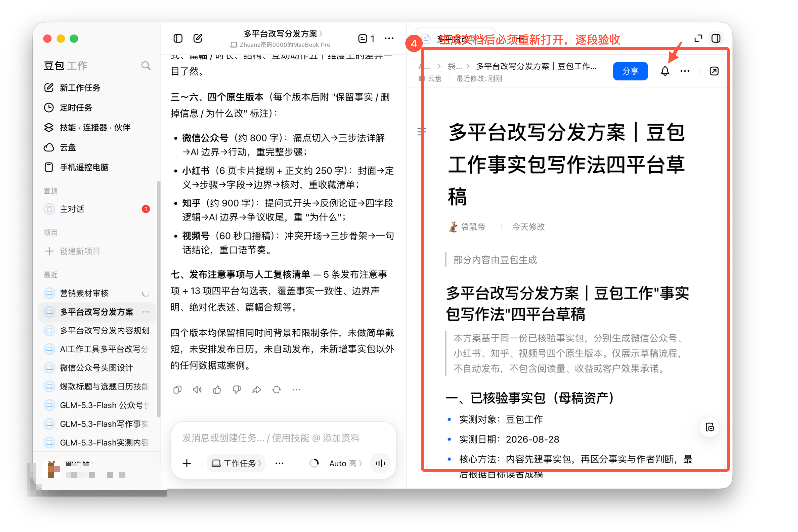Click the floating comment icon in the document
The width and height of the screenshot is (798, 532).
coord(710,427)
